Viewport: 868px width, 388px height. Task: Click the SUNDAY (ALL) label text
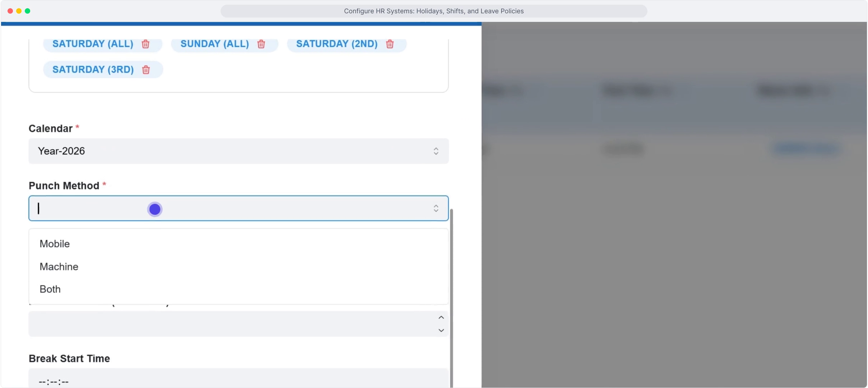point(215,44)
